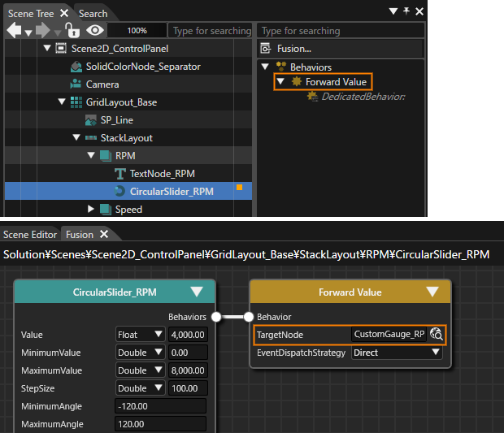
Task: Click the MinimumAngle field showing -120.00
Action: pyautogui.click(x=160, y=406)
